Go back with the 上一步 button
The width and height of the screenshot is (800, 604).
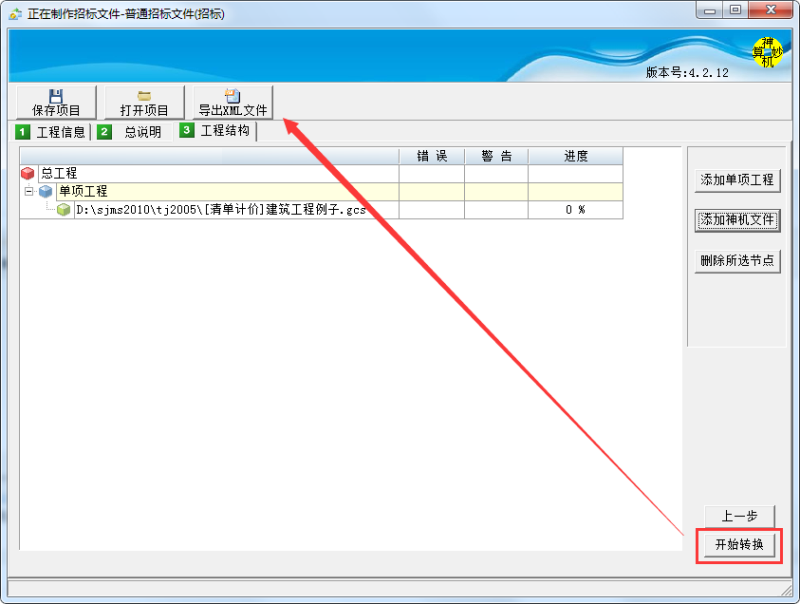[x=739, y=516]
